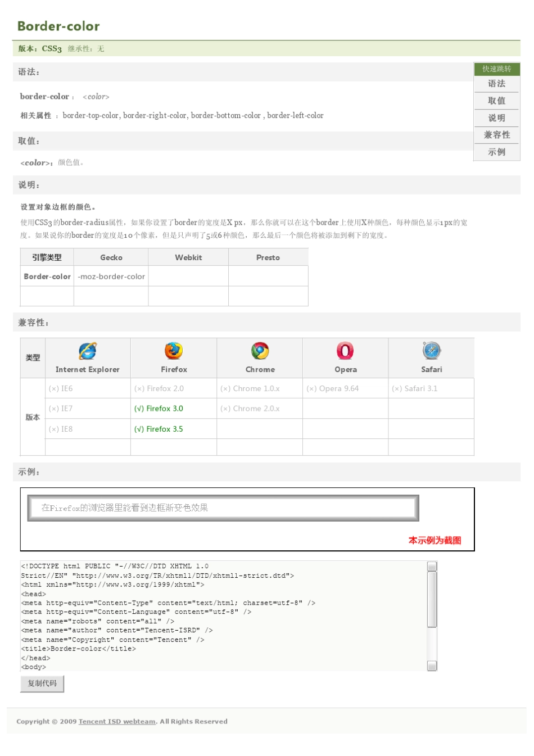Select the (√) Firefox 3.0 cell
Screen dimensions: 534x756
point(174,409)
